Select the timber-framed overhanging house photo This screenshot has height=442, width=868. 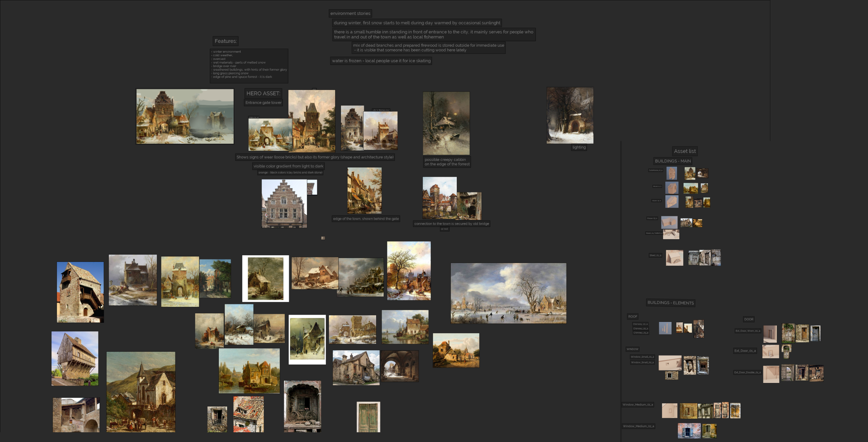click(75, 359)
